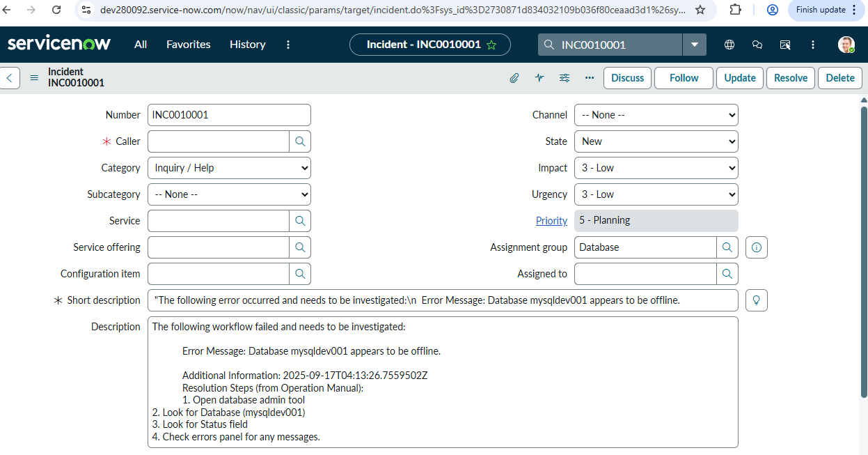Click the Configuration item lookup icon

coord(300,274)
